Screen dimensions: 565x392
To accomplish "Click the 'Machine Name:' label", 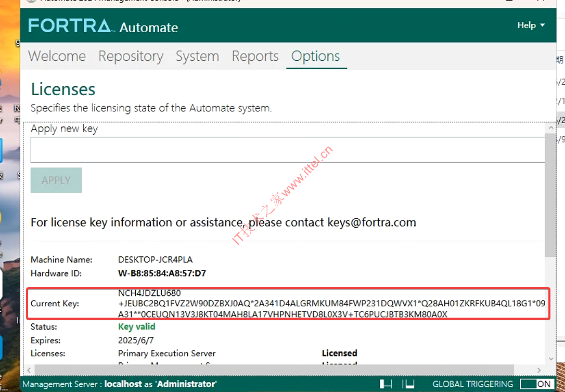I will 61,259.
